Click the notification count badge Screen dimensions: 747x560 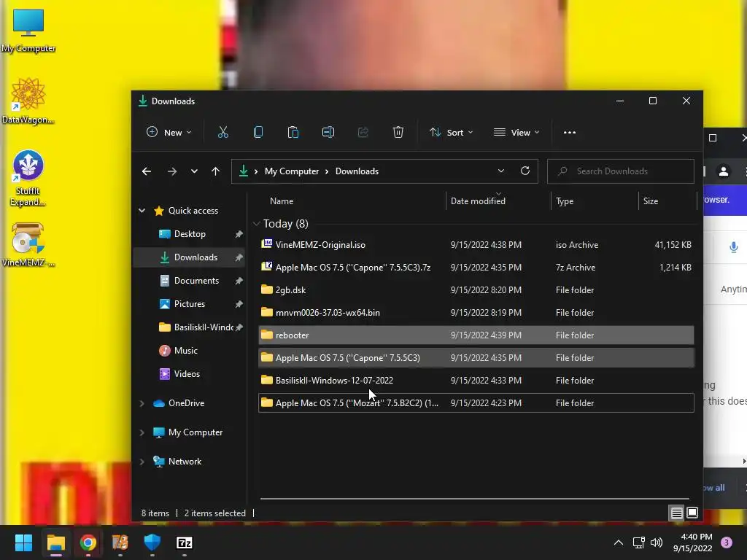[727, 542]
